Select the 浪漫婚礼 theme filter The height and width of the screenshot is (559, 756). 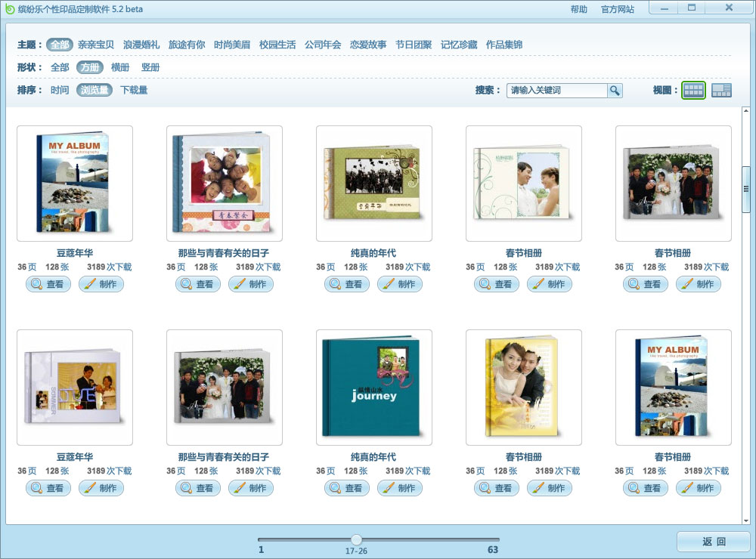tap(141, 45)
